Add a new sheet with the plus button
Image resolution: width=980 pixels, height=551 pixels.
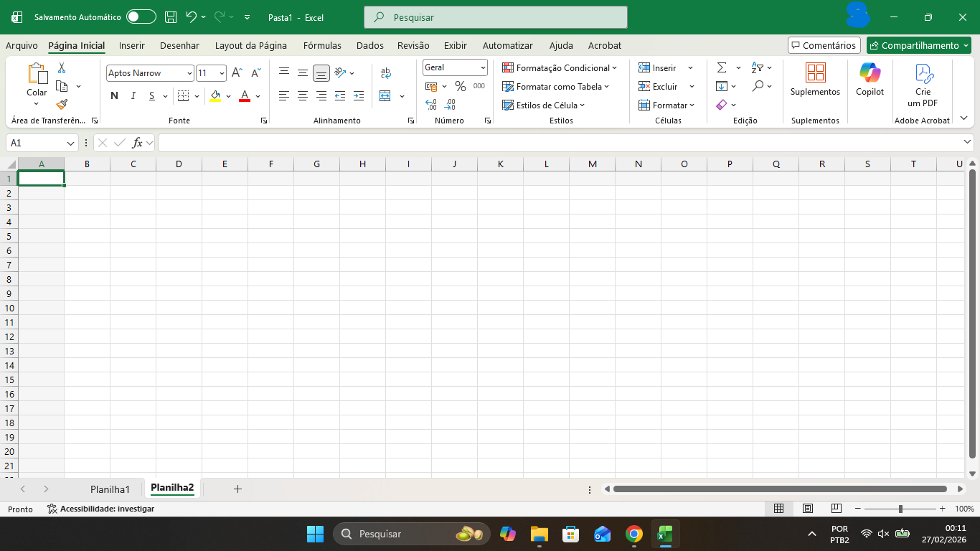[x=238, y=489]
